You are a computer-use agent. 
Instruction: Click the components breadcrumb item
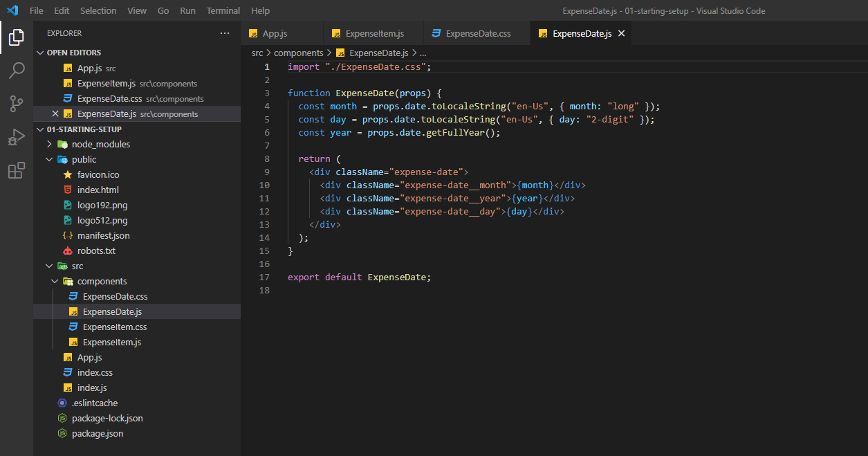(x=299, y=53)
